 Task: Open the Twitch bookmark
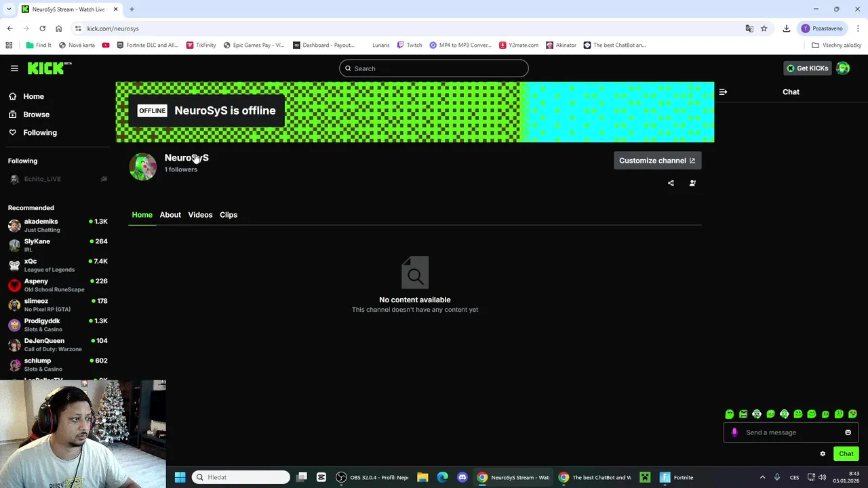[410, 45]
